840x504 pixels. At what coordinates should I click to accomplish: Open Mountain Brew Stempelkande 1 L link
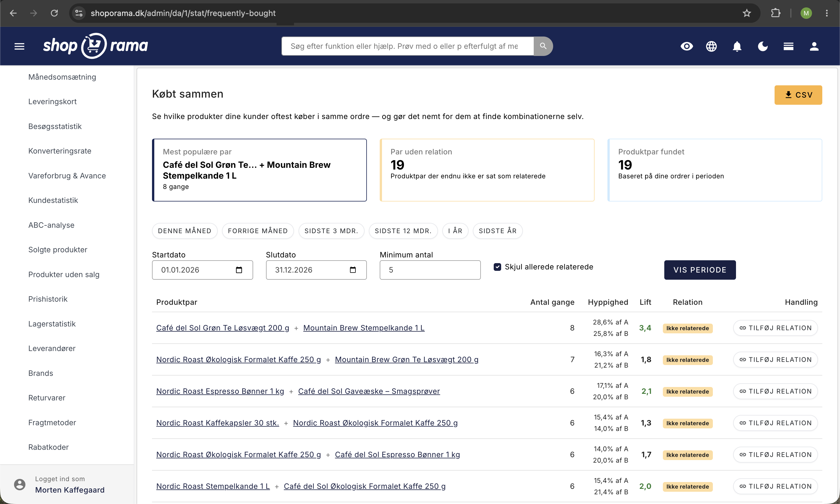(x=364, y=328)
